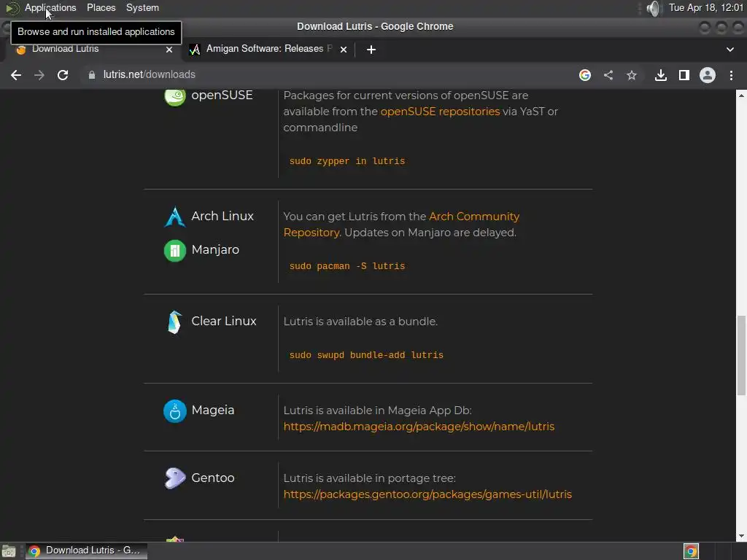Screen dimensions: 747x560
Task: Open the Applications menu
Action: click(50, 7)
